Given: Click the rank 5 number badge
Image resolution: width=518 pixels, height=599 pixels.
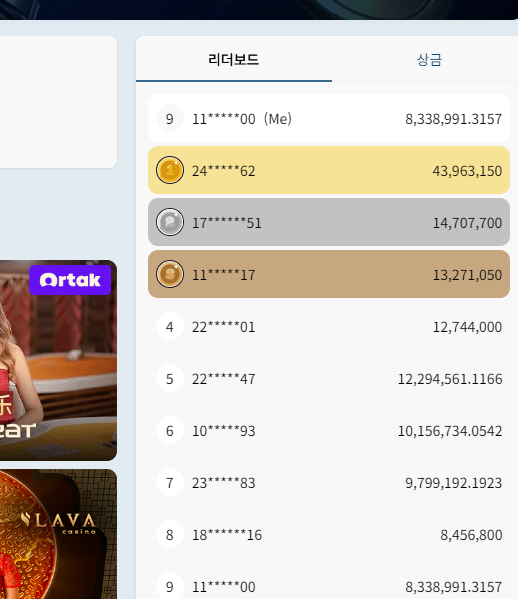Looking at the screenshot, I should point(170,378).
